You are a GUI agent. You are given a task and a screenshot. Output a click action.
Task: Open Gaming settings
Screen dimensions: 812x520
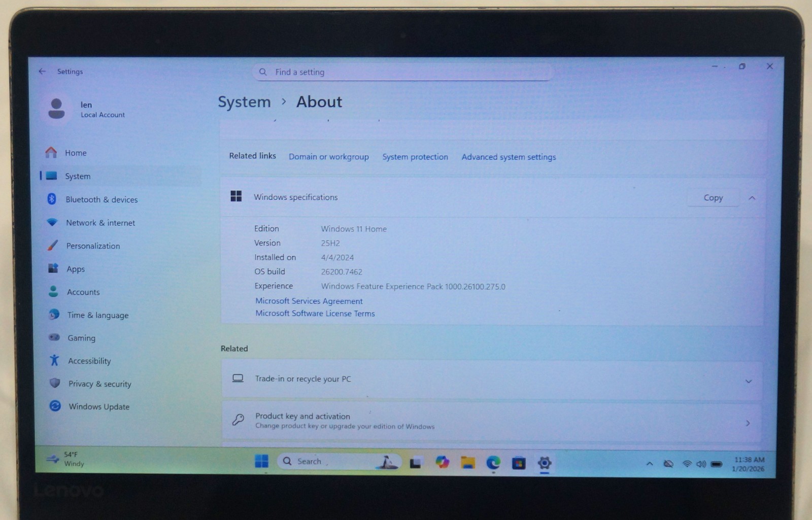click(x=82, y=338)
